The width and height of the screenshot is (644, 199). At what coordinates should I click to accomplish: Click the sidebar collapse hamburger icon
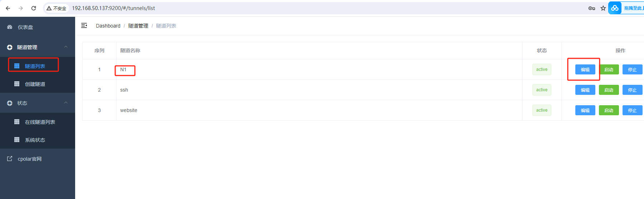pyautogui.click(x=84, y=25)
